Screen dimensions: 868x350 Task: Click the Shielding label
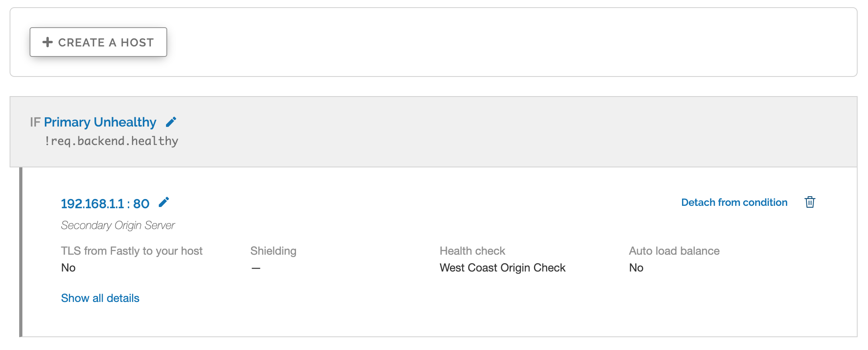pos(273,251)
